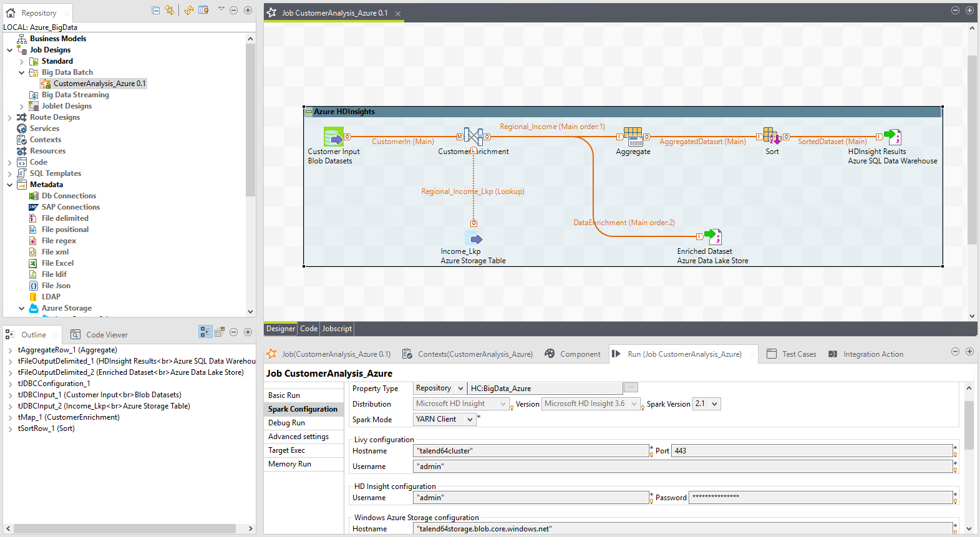Expand the Route Designs node

10,117
